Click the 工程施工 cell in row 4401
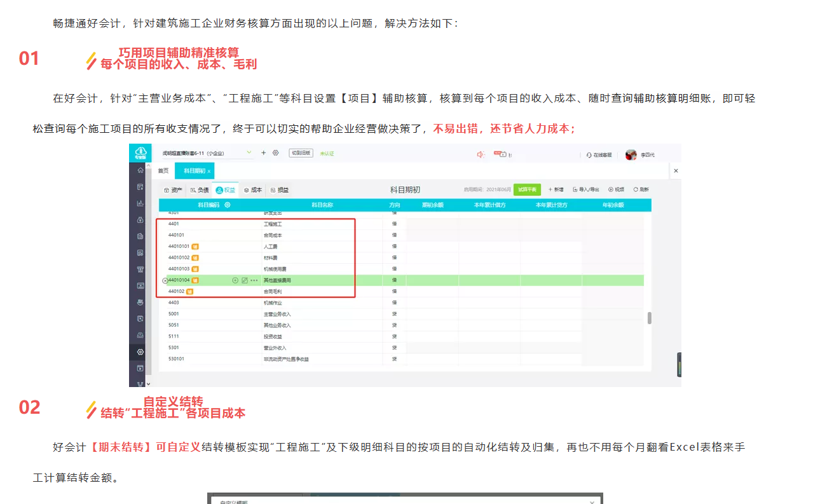This screenshot has height=504, width=813. click(x=273, y=224)
